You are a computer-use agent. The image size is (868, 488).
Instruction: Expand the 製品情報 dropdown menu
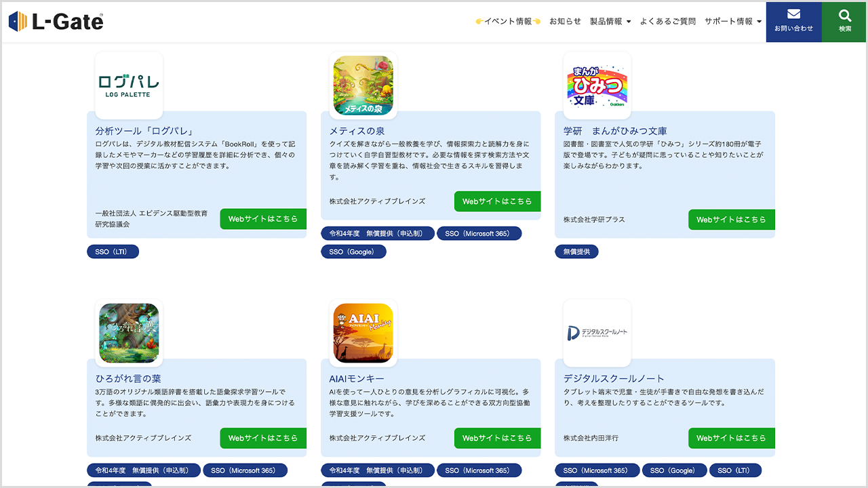point(610,22)
